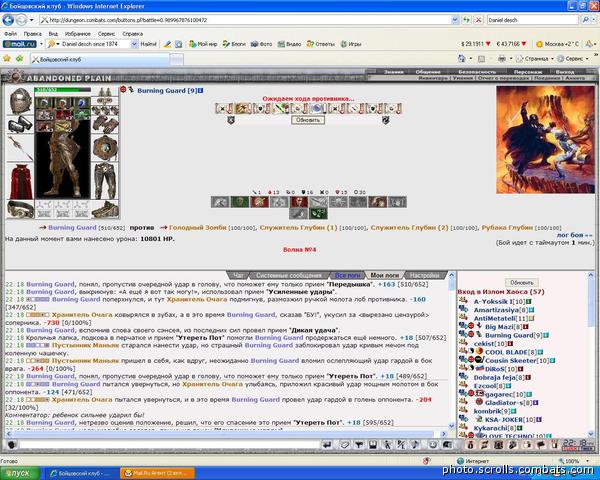The height and width of the screenshot is (480, 600).
Task: Click the bracers equipment slot
Action: (20, 125)
